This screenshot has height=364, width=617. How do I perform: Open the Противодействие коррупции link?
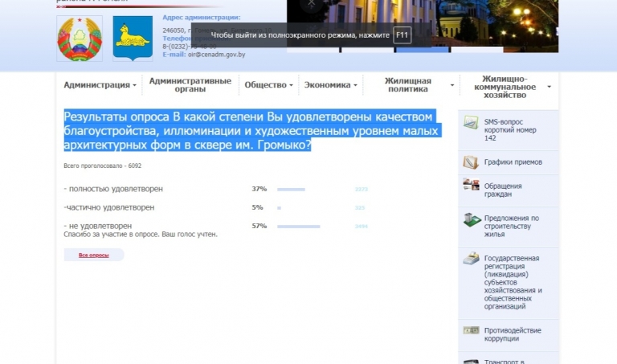tap(512, 335)
